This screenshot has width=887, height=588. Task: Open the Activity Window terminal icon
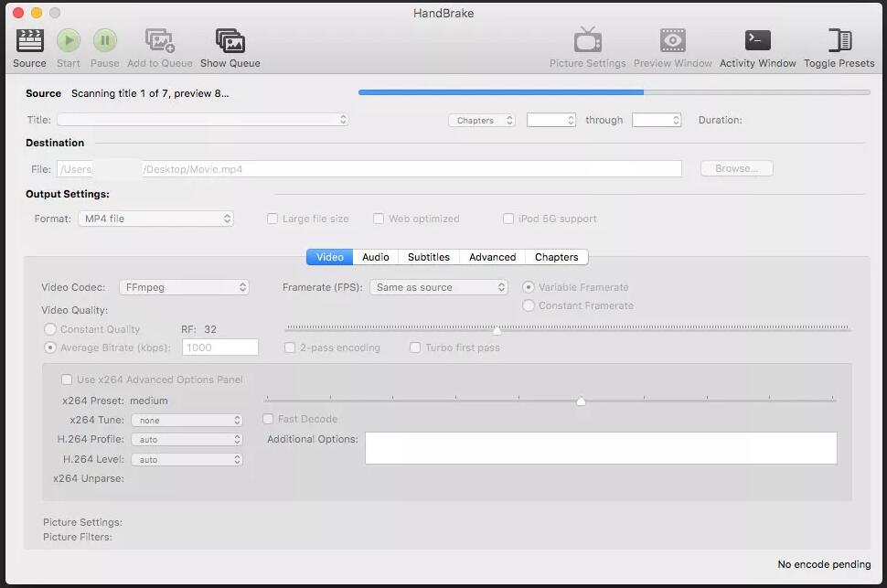[757, 40]
